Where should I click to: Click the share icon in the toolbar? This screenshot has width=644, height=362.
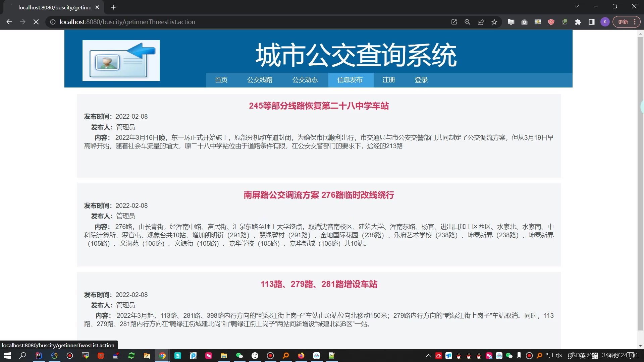(481, 22)
